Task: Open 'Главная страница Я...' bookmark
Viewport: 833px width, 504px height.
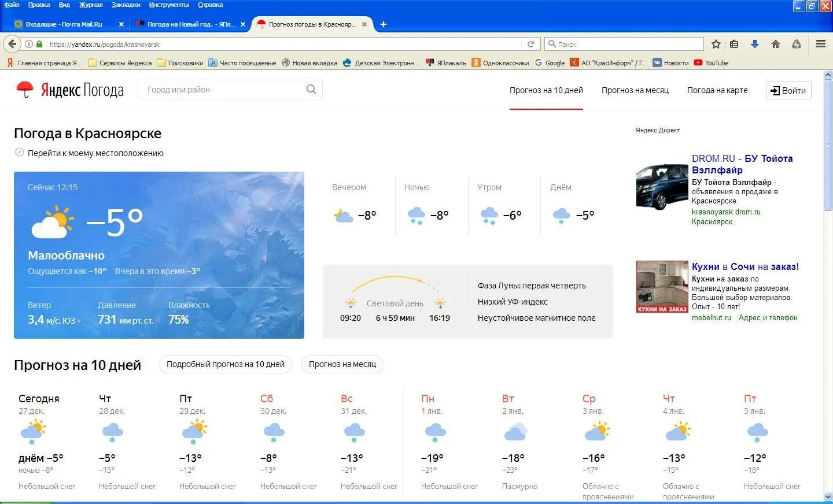Action: [x=44, y=63]
